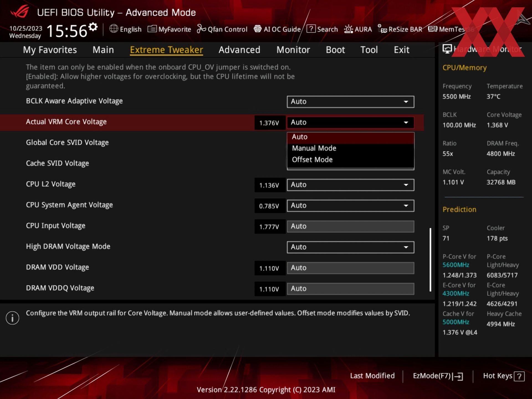
Task: Open the Monitor tab
Action: (293, 50)
